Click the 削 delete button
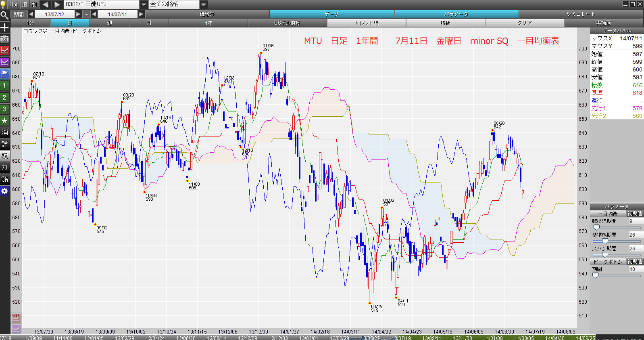Screen dimensions: 644x340 point(34,4)
